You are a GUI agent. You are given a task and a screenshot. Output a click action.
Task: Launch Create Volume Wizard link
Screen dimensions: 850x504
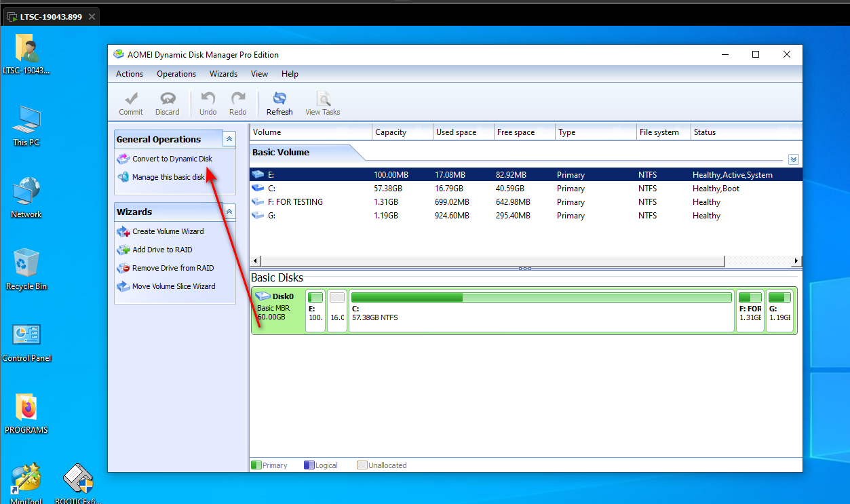click(168, 231)
